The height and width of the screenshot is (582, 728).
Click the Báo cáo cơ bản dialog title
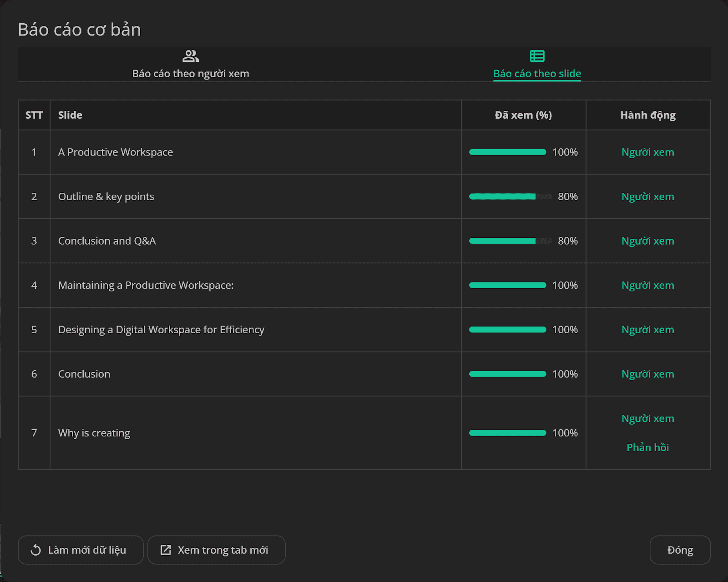[x=80, y=30]
